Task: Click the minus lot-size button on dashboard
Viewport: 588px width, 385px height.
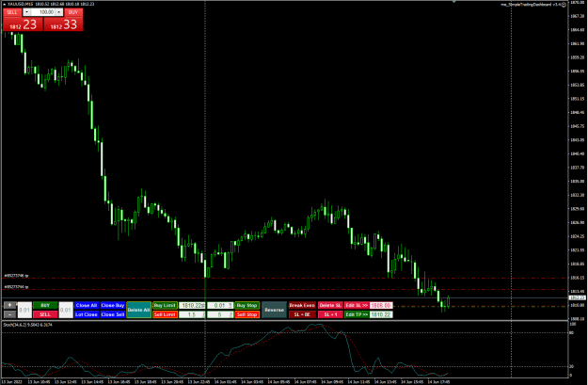Action: point(9,314)
